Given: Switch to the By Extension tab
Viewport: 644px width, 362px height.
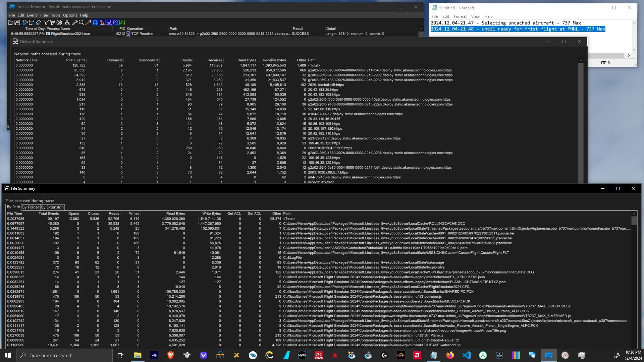Looking at the screenshot, I should [x=52, y=207].
